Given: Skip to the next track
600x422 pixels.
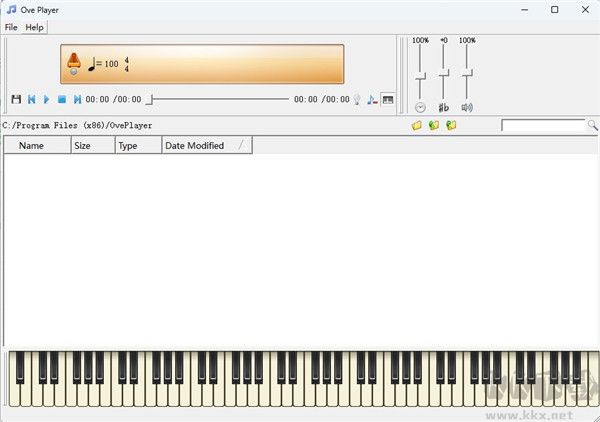Looking at the screenshot, I should [x=77, y=99].
